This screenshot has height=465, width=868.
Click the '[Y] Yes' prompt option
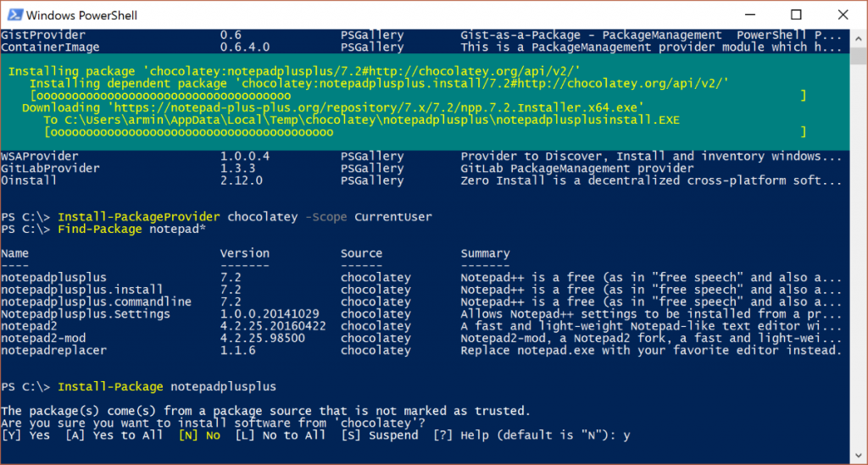coord(25,435)
